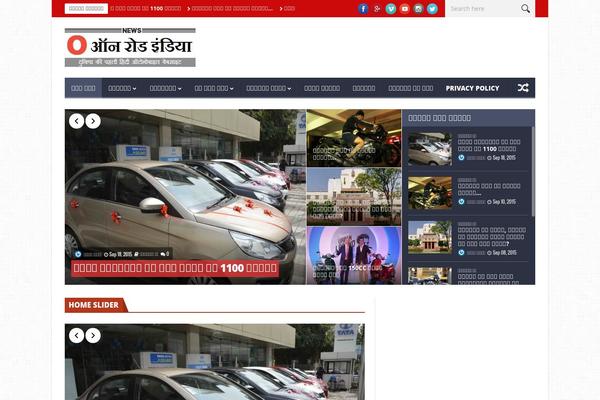Open sidebar article title above Sep 08, 2015
Viewport: 600px width, 400px height.
(492, 237)
